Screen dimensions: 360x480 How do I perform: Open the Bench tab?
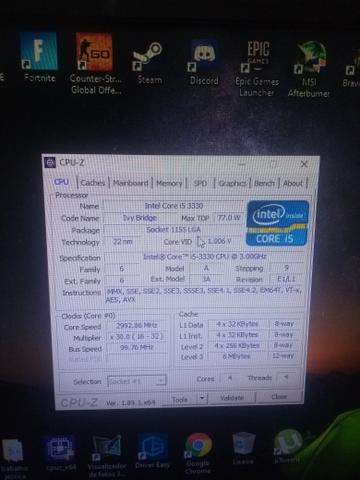(264, 183)
